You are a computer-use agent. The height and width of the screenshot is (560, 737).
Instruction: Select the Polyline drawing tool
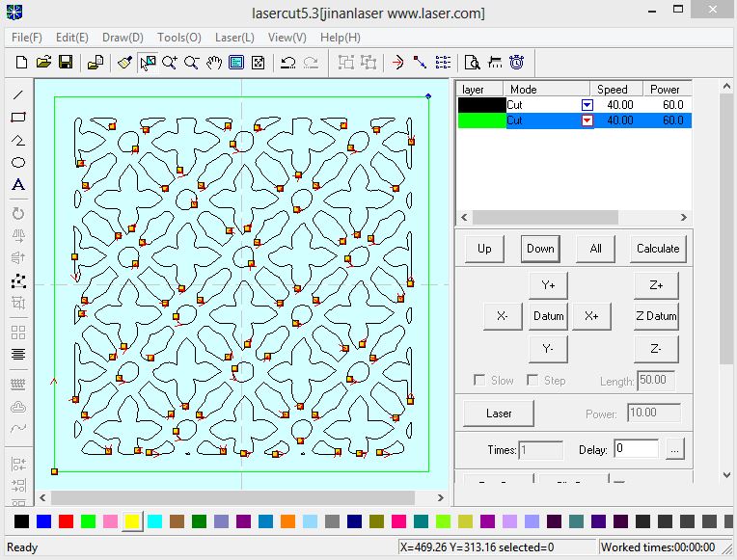18,140
